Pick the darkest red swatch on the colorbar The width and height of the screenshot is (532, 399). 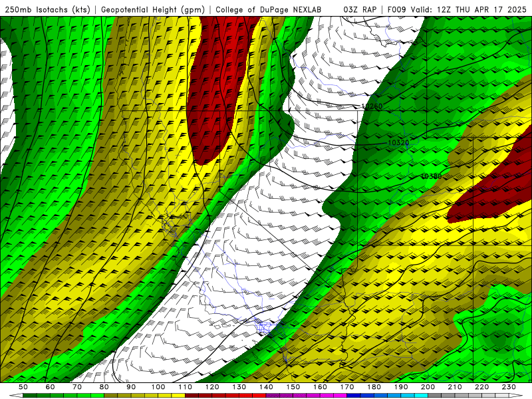[x=192, y=395]
